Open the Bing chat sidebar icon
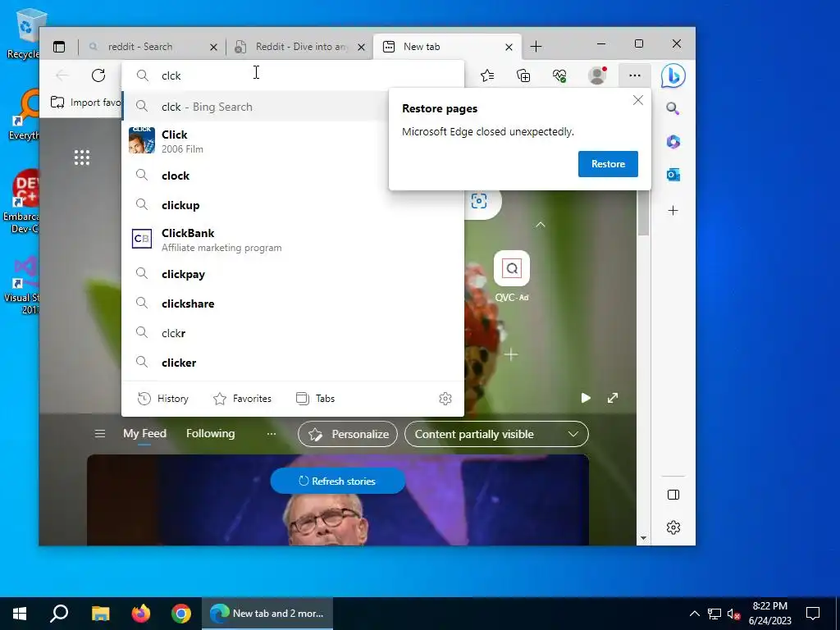 673,75
